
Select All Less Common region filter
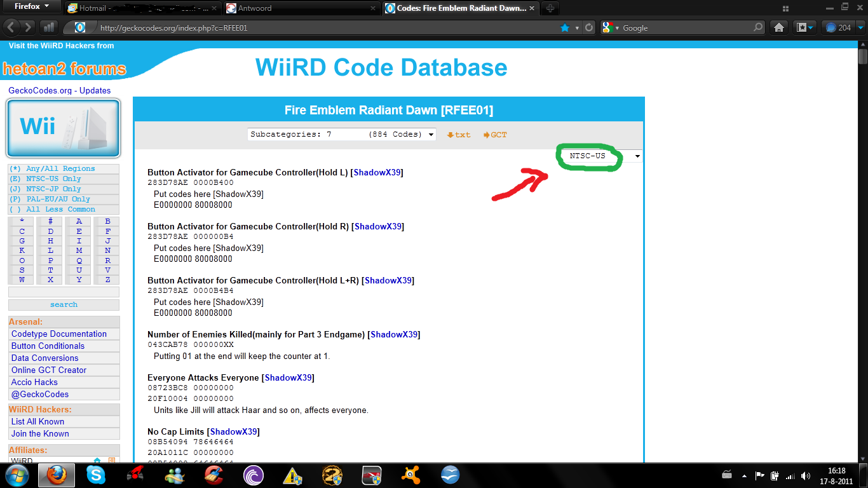click(63, 209)
